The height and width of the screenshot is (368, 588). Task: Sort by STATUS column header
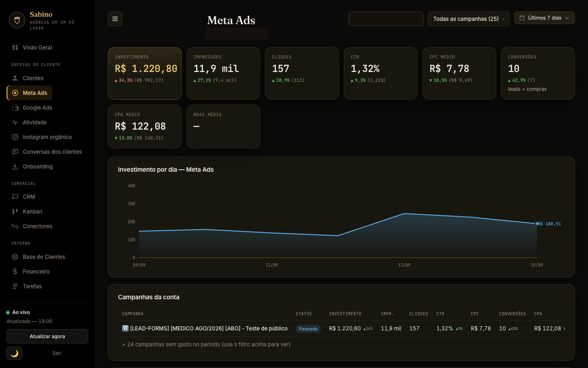pos(304,314)
